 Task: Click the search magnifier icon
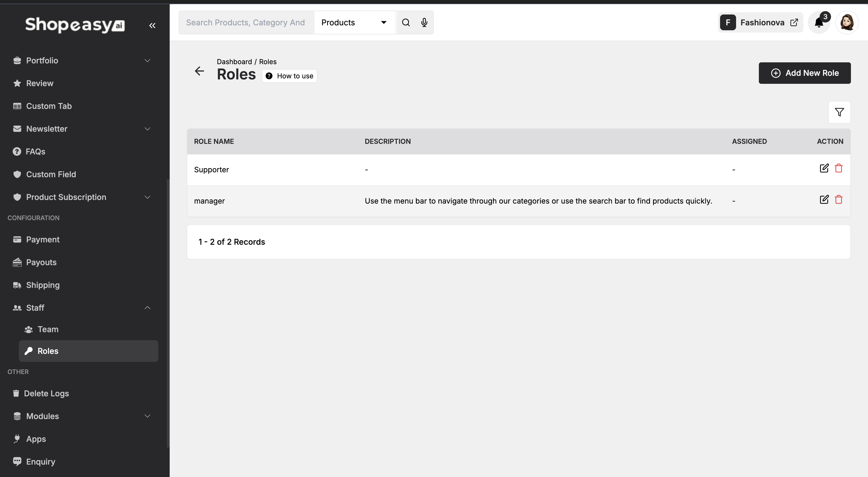(406, 23)
